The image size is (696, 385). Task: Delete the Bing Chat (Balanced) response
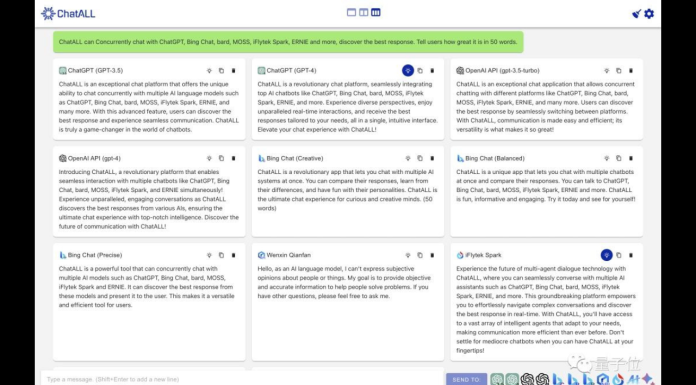631,158
